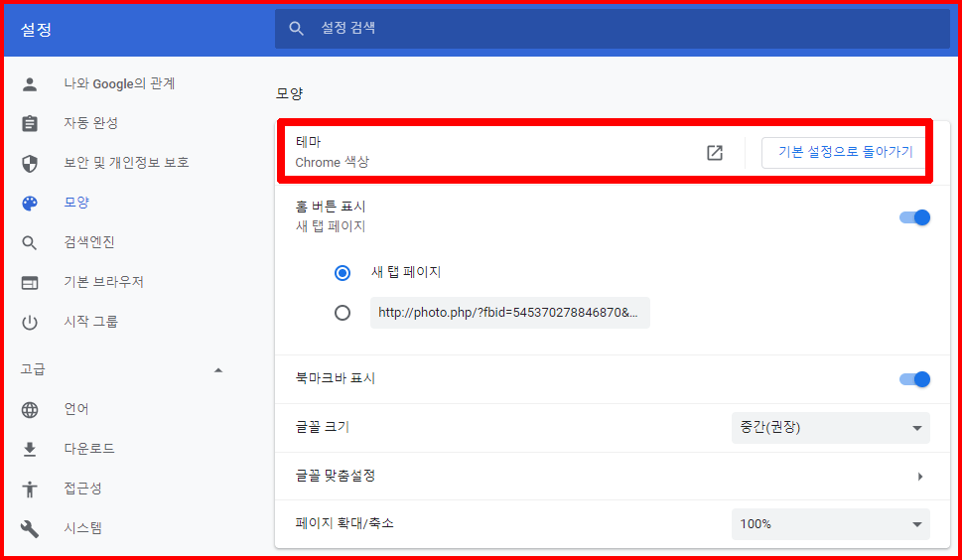Open the theme external link icon
This screenshot has height=560, width=962.
(x=714, y=153)
